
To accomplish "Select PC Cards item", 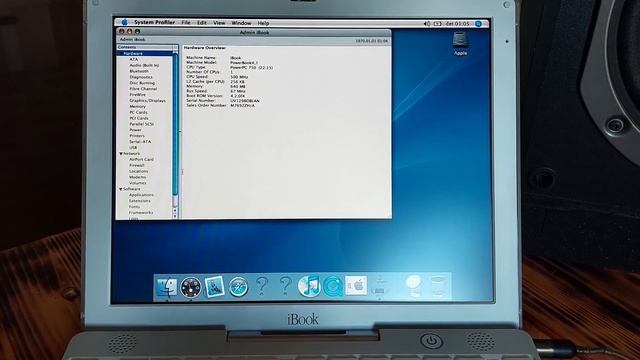I will [138, 112].
